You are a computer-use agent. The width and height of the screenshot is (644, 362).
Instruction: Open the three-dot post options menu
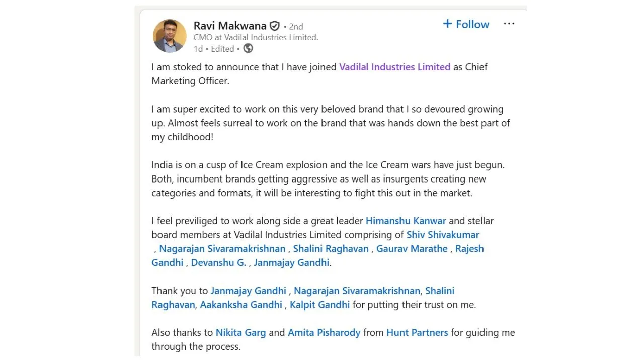(x=509, y=24)
